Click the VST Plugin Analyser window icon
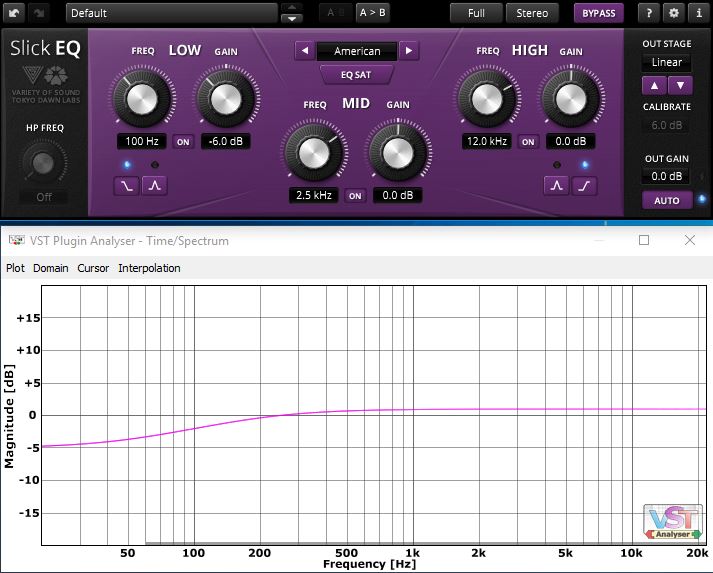Viewport: 713px width, 573px height. [x=16, y=240]
